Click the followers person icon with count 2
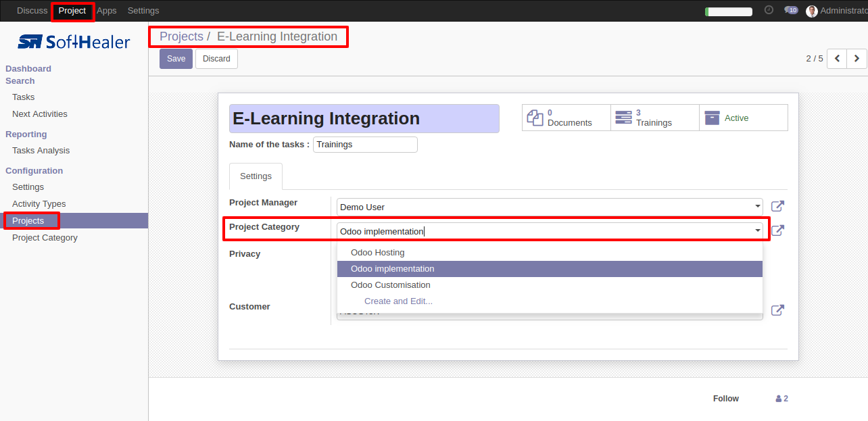 pos(779,399)
